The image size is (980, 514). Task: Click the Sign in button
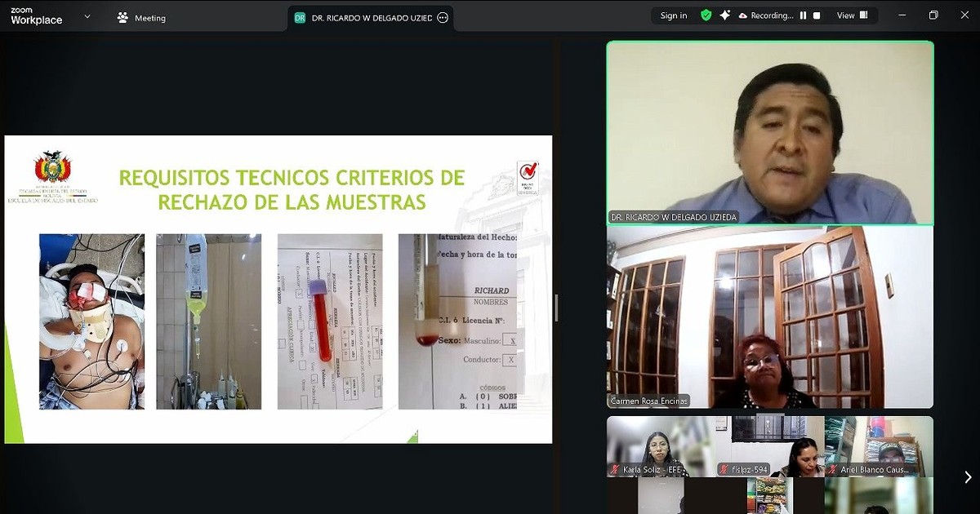(673, 16)
